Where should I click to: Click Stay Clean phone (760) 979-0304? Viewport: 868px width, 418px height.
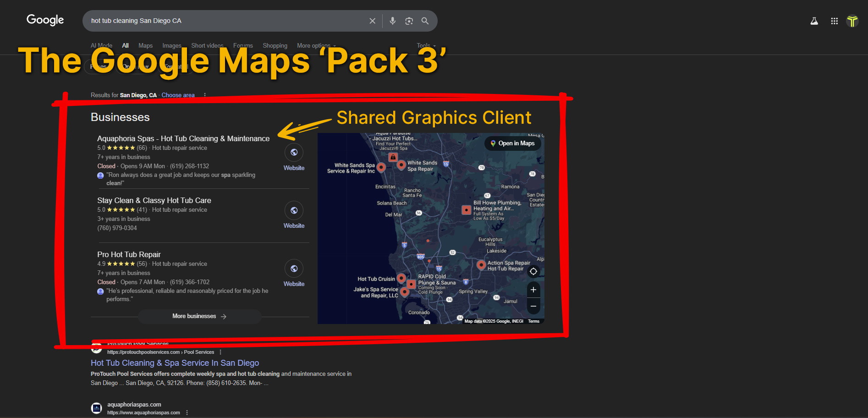(x=117, y=228)
